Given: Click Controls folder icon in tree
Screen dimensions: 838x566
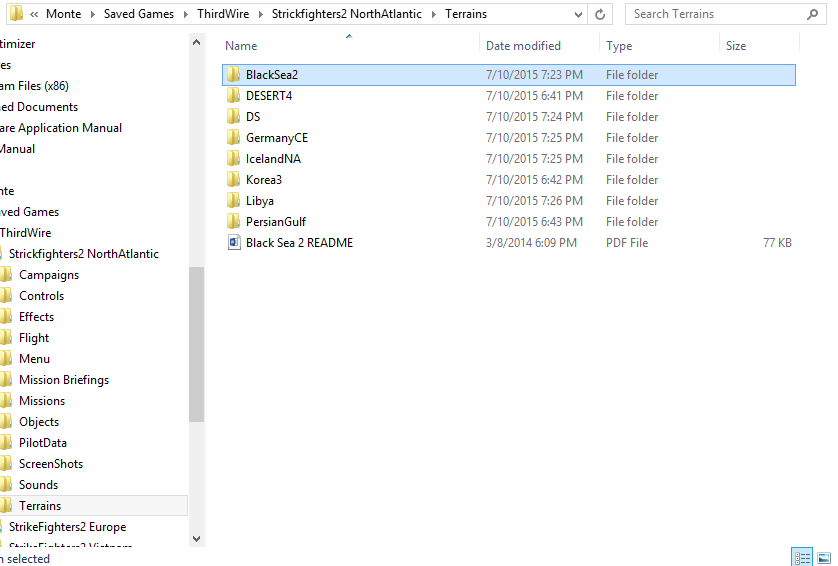Looking at the screenshot, I should [6, 296].
